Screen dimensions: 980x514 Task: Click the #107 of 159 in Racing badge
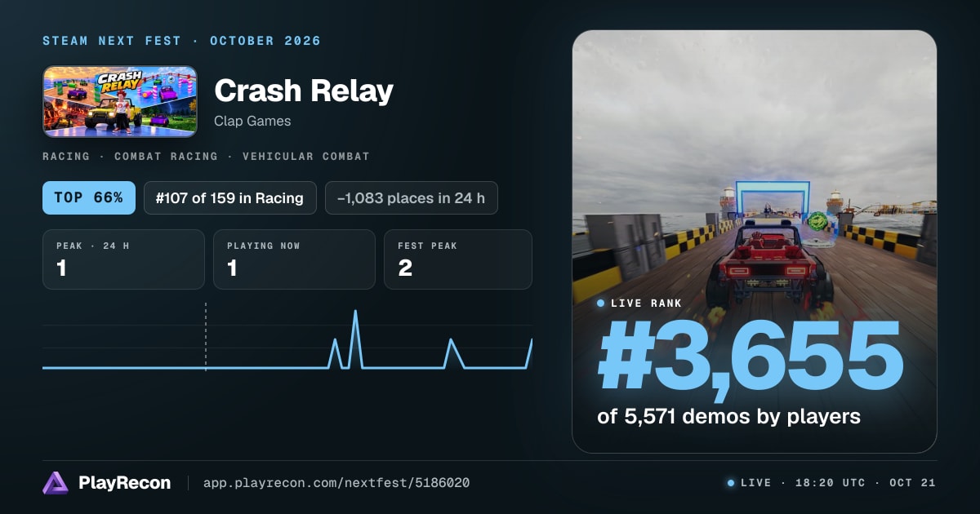tap(230, 197)
